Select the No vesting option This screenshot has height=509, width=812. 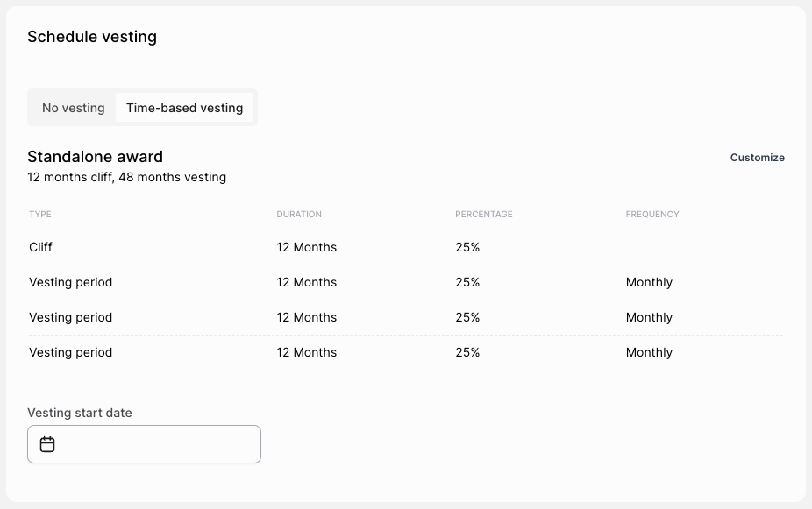[73, 108]
